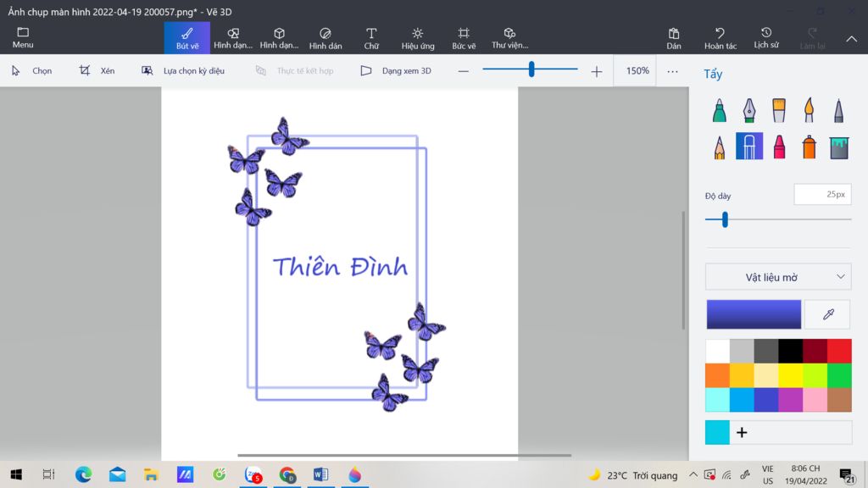Collapse the ribbon with the chevron
This screenshot has height=488, width=868.
coord(851,39)
